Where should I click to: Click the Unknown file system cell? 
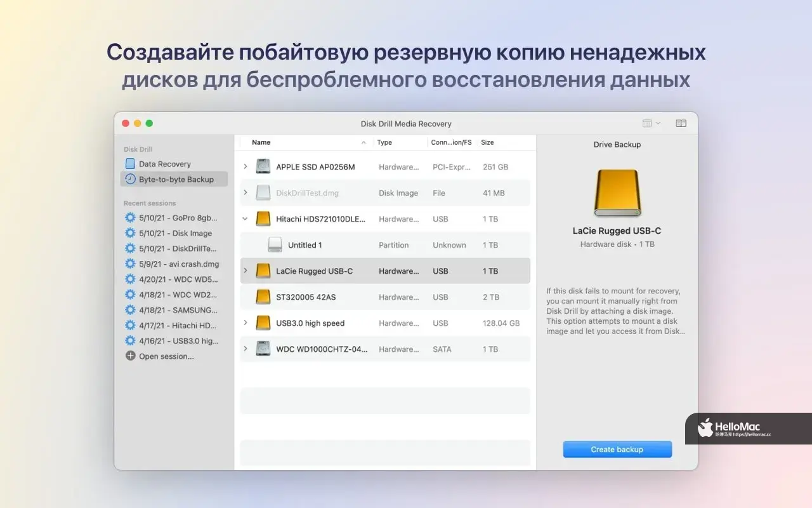(x=449, y=245)
